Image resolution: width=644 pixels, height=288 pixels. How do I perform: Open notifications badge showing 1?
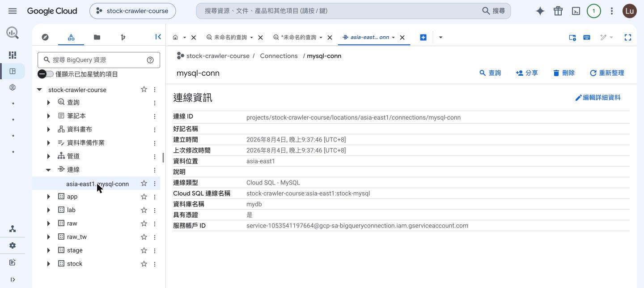[x=594, y=11]
